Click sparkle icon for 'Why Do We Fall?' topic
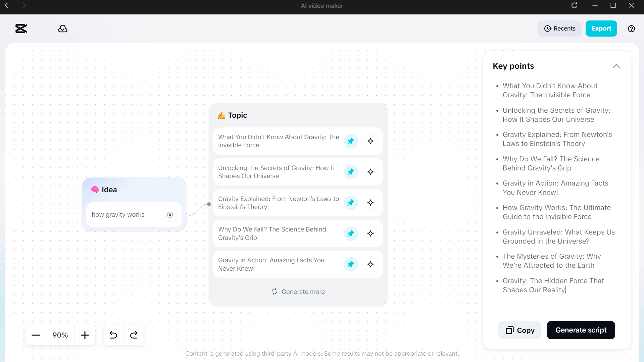This screenshot has width=644, height=362. tap(370, 234)
